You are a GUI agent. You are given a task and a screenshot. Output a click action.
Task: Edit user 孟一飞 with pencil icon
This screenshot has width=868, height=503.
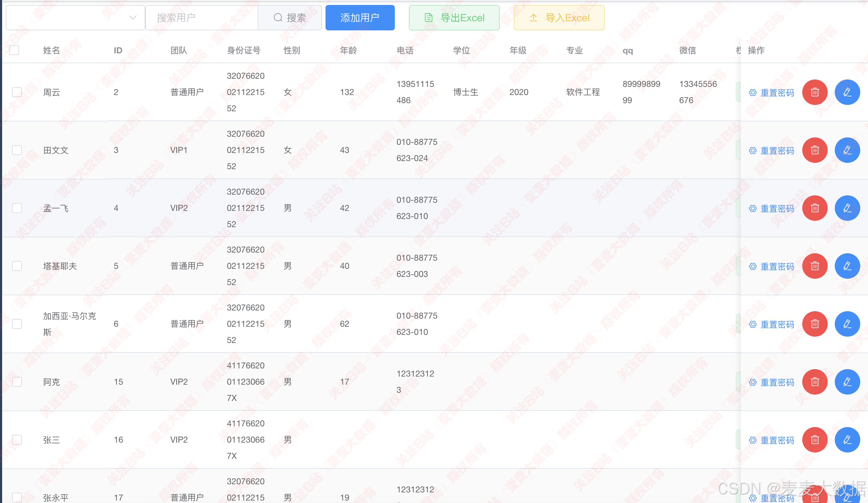pyautogui.click(x=847, y=208)
